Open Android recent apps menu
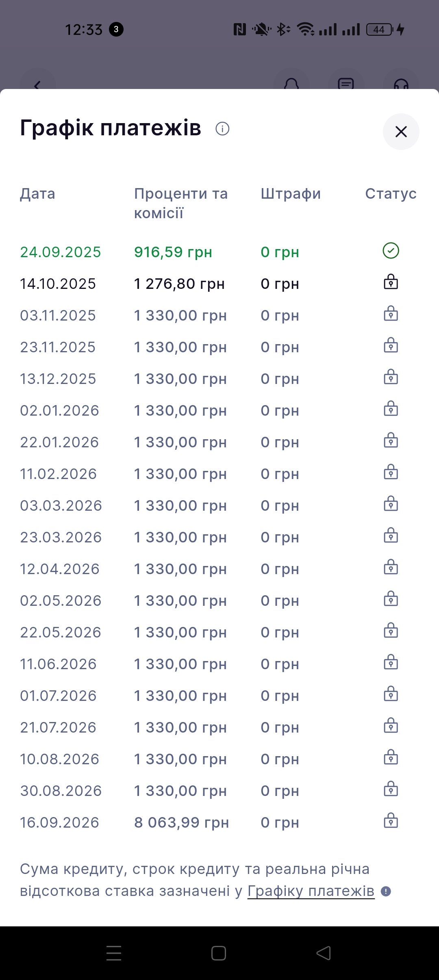 tap(114, 953)
